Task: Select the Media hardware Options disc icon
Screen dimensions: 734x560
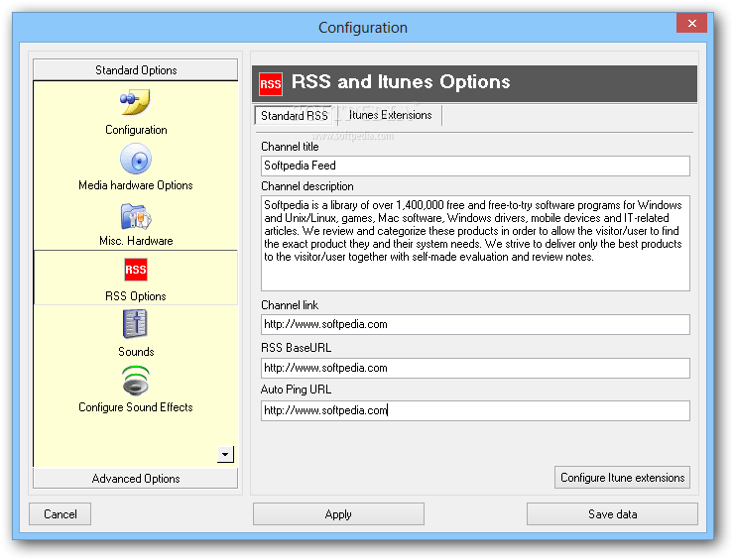Action: (136, 159)
